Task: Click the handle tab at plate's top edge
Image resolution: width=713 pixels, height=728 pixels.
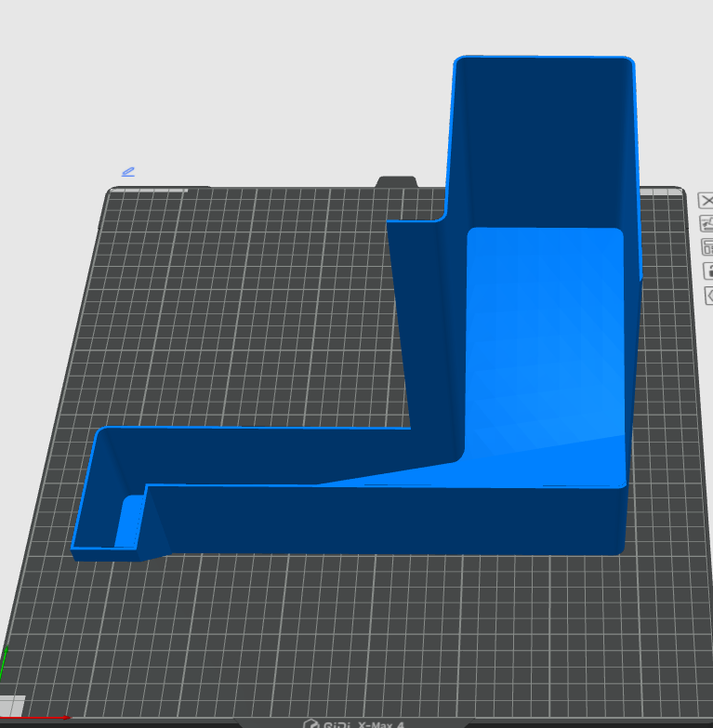Action: 395,181
